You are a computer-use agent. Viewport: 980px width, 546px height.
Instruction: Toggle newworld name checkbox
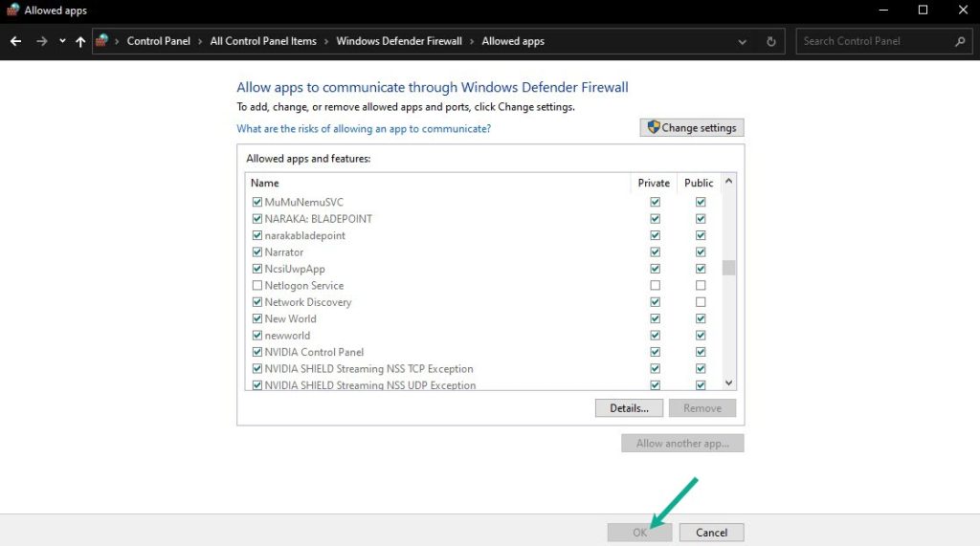pos(256,336)
